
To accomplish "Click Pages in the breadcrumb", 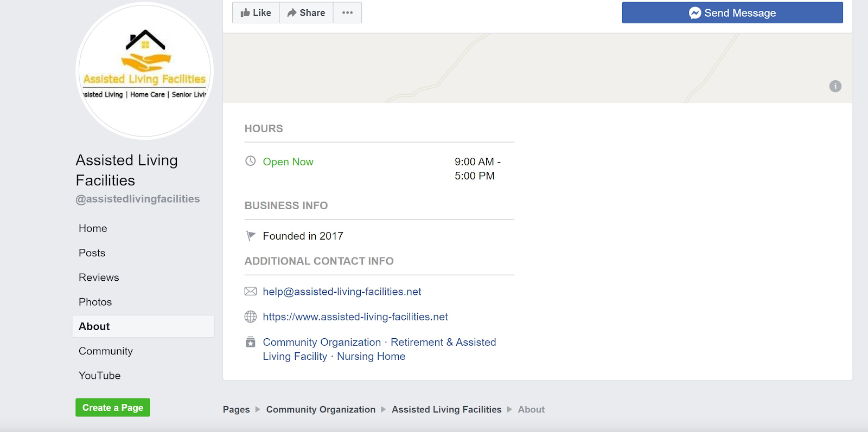I will 237,409.
